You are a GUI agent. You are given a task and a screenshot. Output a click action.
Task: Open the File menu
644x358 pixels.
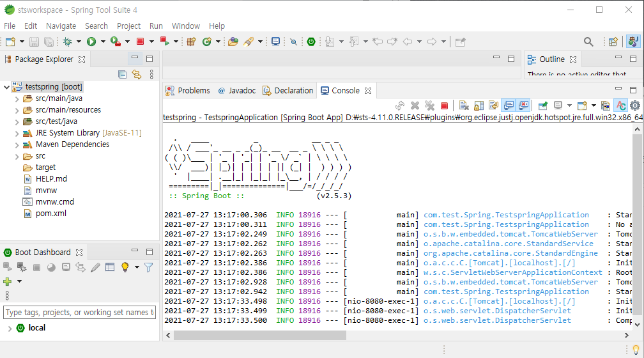click(10, 26)
